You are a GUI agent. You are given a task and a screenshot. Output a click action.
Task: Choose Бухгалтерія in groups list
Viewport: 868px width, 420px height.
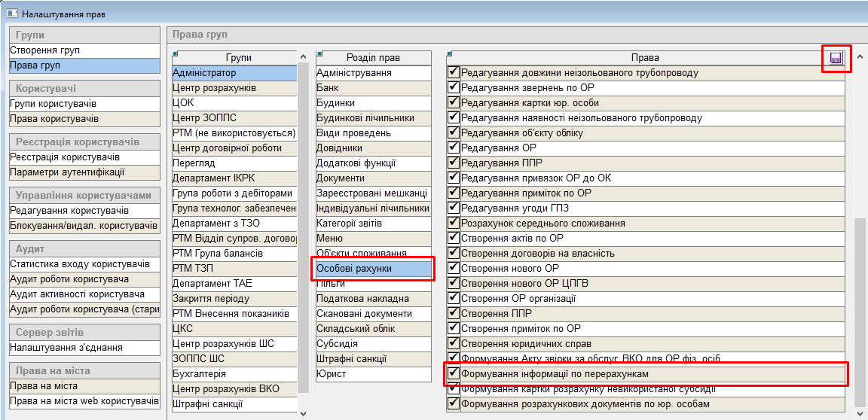(234, 374)
